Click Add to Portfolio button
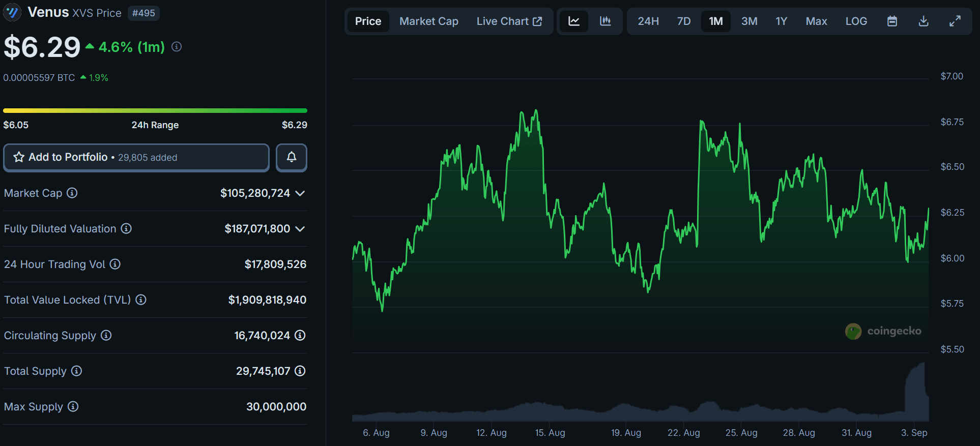 coord(136,157)
